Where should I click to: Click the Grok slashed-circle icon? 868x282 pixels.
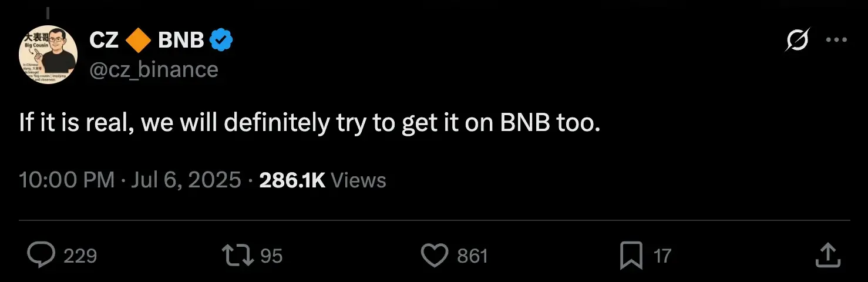click(x=798, y=40)
